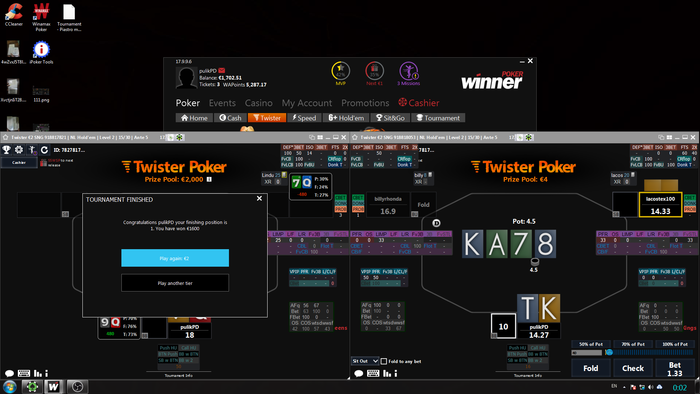Click the Play another tier button
The height and width of the screenshot is (394, 700).
pyautogui.click(x=175, y=283)
